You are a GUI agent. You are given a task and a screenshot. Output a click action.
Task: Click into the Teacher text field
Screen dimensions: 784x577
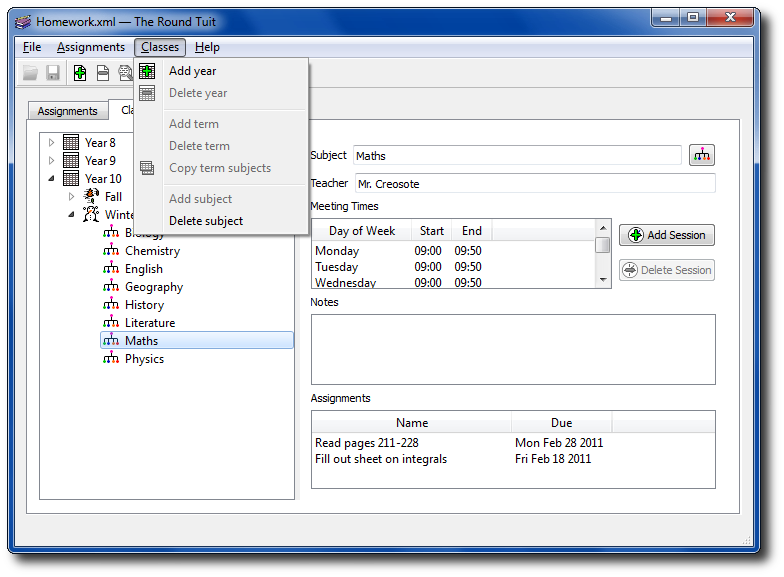pos(534,183)
